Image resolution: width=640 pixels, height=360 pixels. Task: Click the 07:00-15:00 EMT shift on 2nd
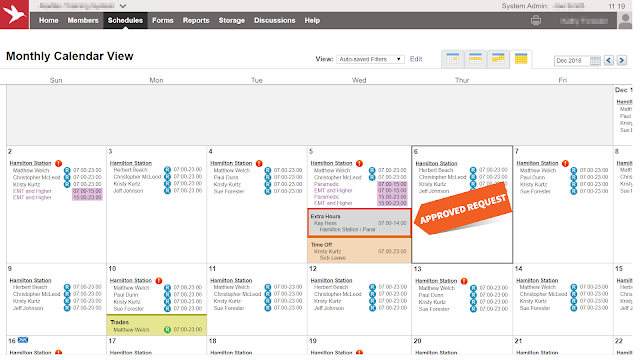[87, 191]
